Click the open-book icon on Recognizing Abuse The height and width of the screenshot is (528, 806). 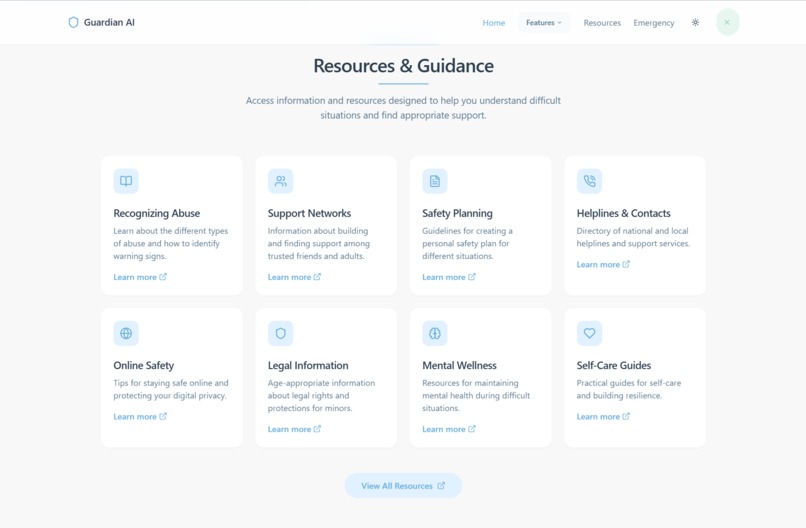click(x=126, y=181)
